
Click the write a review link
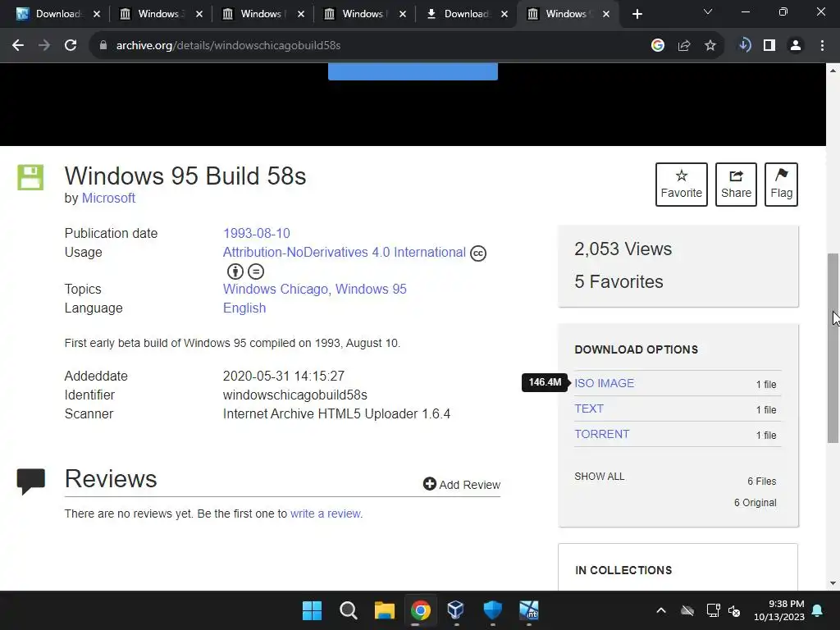click(x=325, y=514)
